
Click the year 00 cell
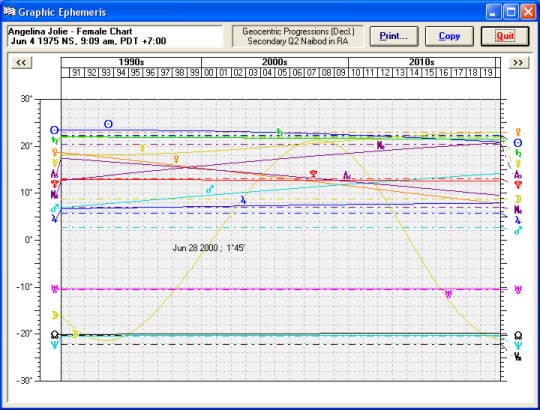click(x=209, y=73)
